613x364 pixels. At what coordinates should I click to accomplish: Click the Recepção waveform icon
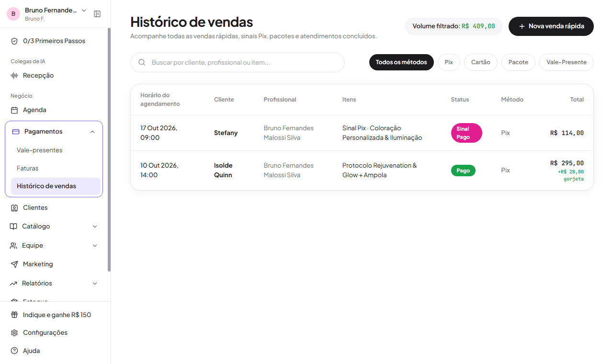(x=14, y=76)
